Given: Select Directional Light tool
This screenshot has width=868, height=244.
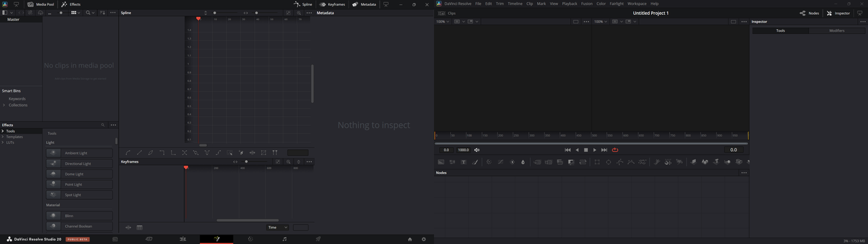Looking at the screenshot, I should [79, 163].
